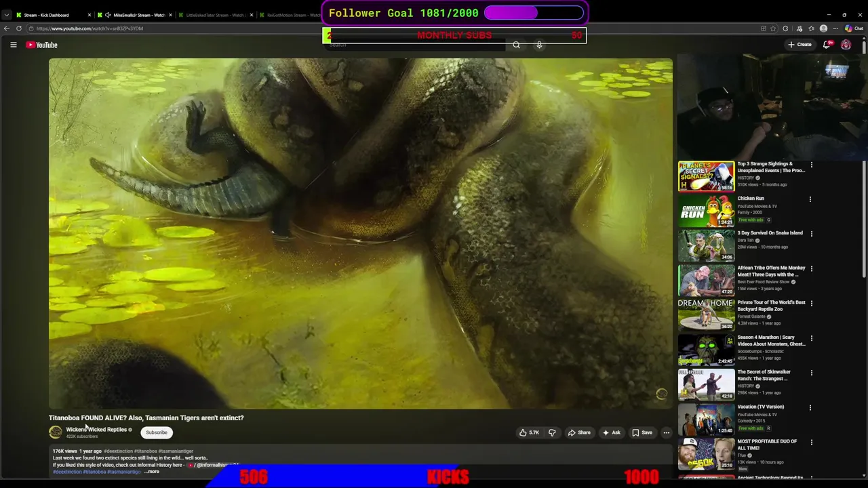Open Chicken Run thumbnail
Screen dimensions: 868x488
(x=706, y=211)
